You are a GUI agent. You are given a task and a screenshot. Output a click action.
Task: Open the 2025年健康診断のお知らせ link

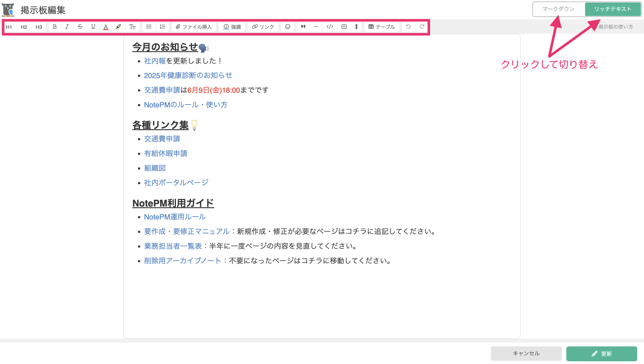tap(188, 75)
